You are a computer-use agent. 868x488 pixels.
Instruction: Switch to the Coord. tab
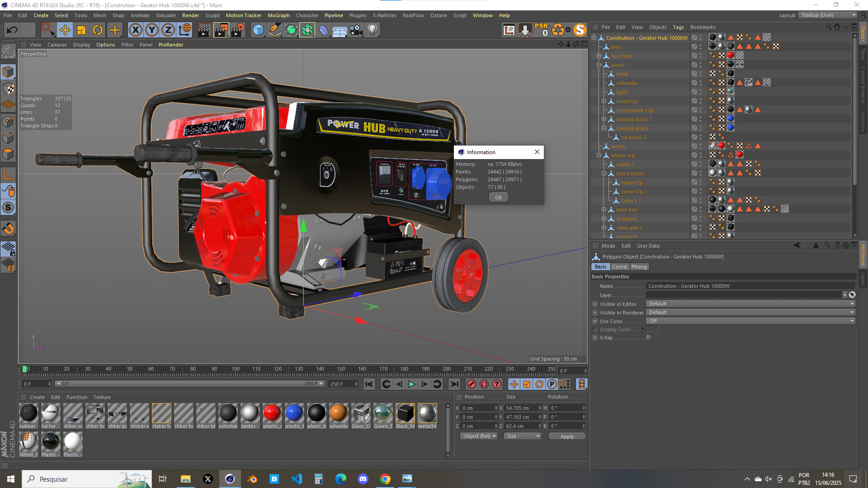point(619,267)
